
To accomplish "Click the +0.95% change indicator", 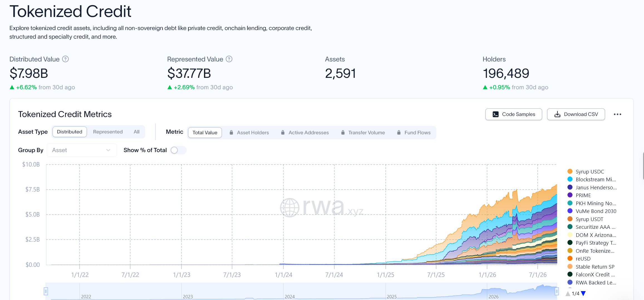I will point(496,87).
